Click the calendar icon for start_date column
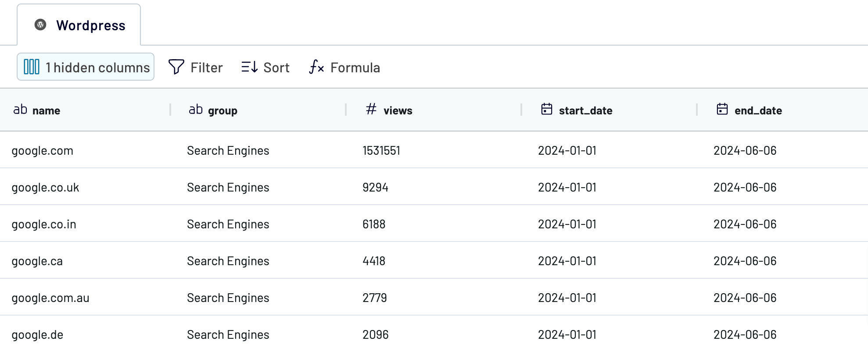This screenshot has width=868, height=348. click(547, 109)
